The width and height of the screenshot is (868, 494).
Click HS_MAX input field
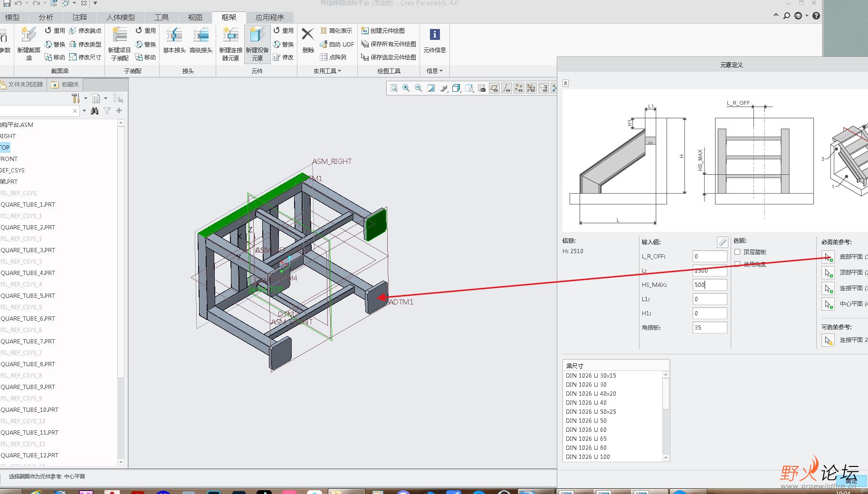[x=710, y=285]
